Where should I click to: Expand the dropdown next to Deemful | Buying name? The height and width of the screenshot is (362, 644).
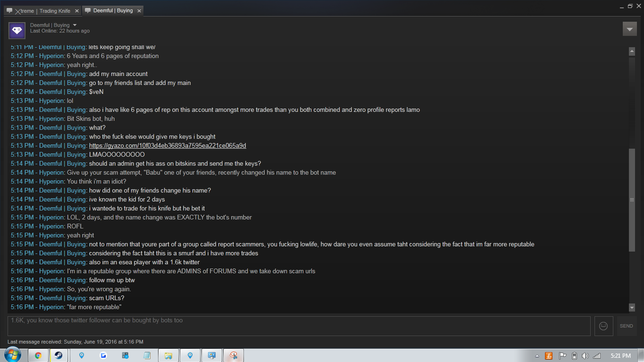75,25
